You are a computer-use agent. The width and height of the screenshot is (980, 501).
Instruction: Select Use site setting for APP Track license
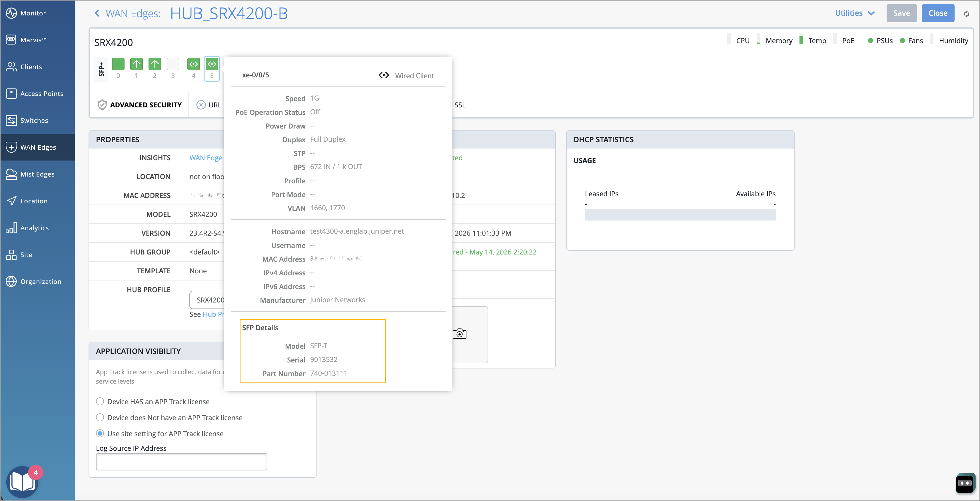(x=100, y=433)
